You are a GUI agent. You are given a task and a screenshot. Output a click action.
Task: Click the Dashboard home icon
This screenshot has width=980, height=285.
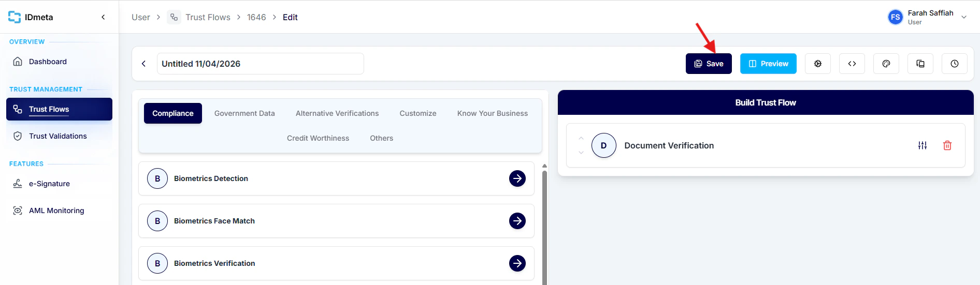coord(18,62)
